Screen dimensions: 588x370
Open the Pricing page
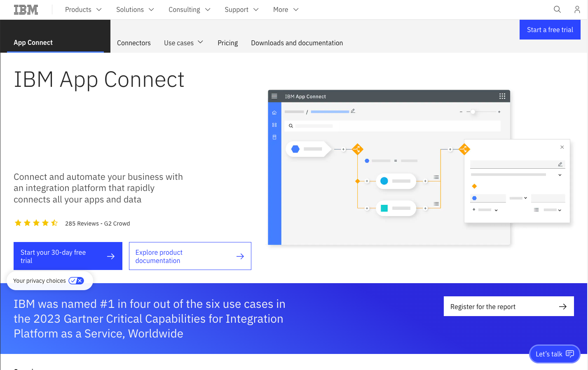pos(228,43)
